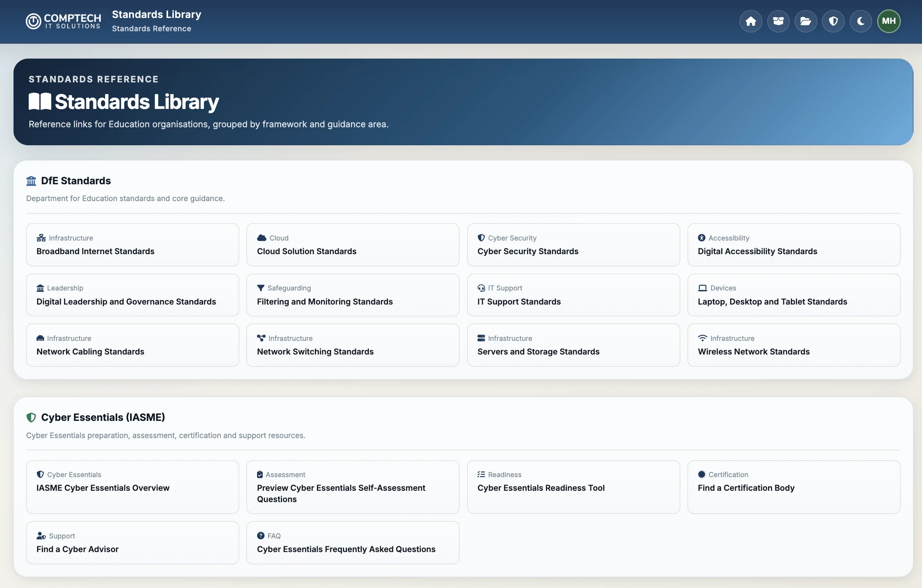Open Filtering and Monitoring Standards card
Viewport: 922px width, 588px height.
(x=353, y=295)
